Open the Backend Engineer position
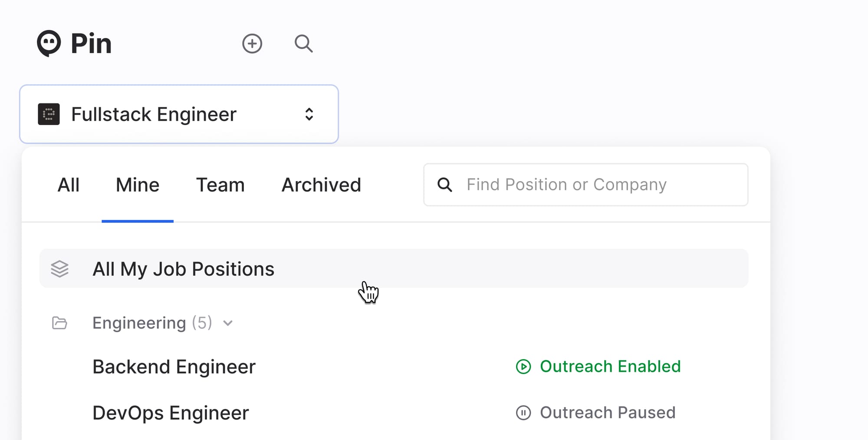This screenshot has width=868, height=440. pos(174,366)
